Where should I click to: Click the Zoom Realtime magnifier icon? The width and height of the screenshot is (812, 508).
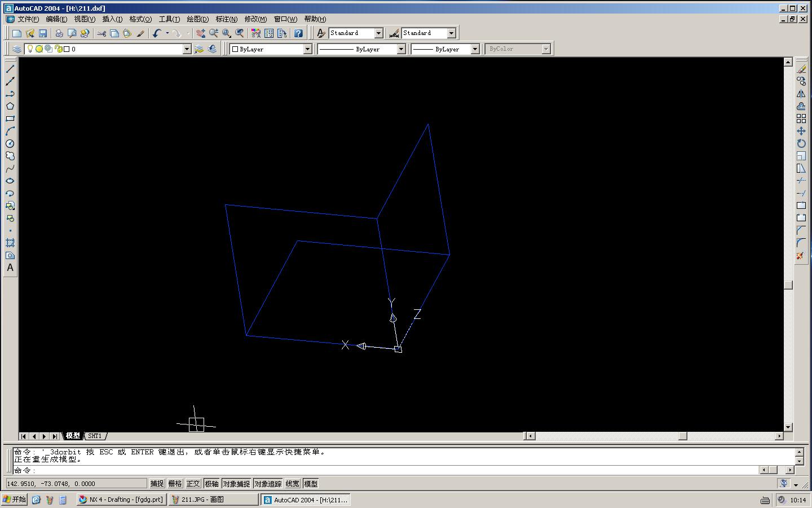pos(213,33)
